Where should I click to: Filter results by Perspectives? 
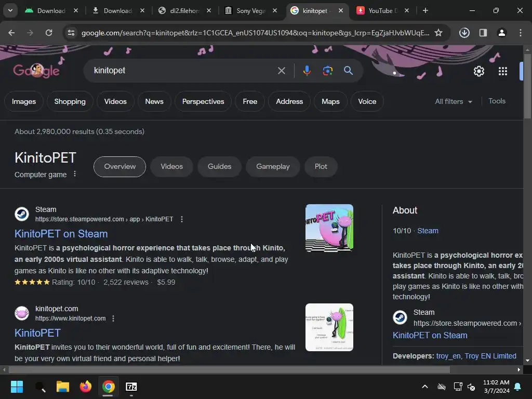pos(203,101)
